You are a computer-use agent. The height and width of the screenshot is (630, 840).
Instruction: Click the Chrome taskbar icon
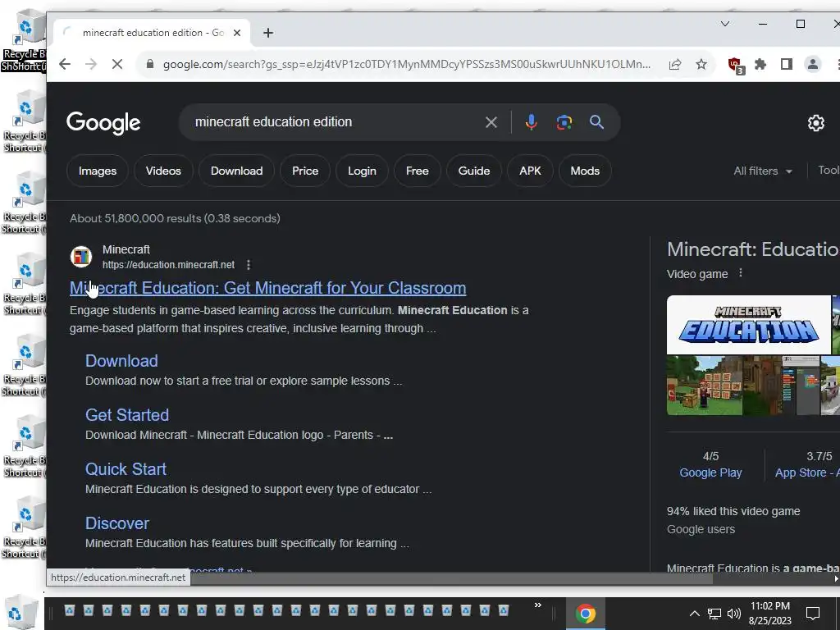click(586, 614)
